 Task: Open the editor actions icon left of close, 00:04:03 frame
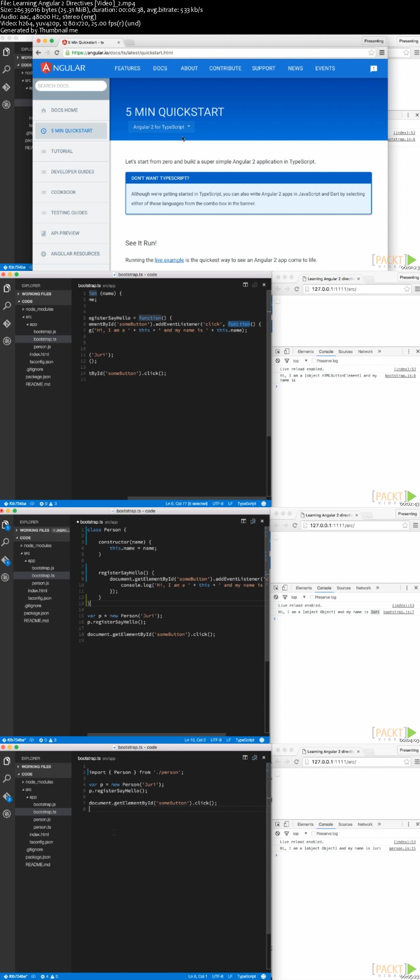[253, 521]
